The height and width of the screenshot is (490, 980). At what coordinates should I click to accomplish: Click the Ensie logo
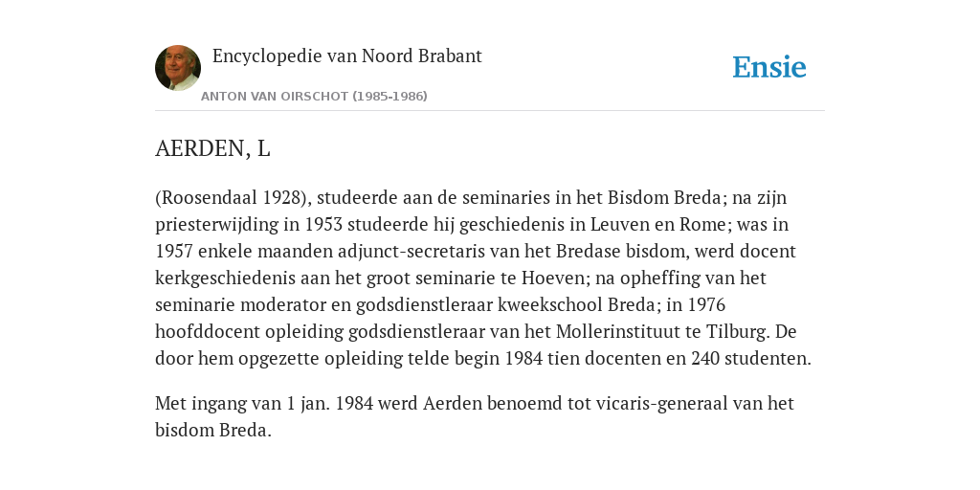(x=769, y=67)
